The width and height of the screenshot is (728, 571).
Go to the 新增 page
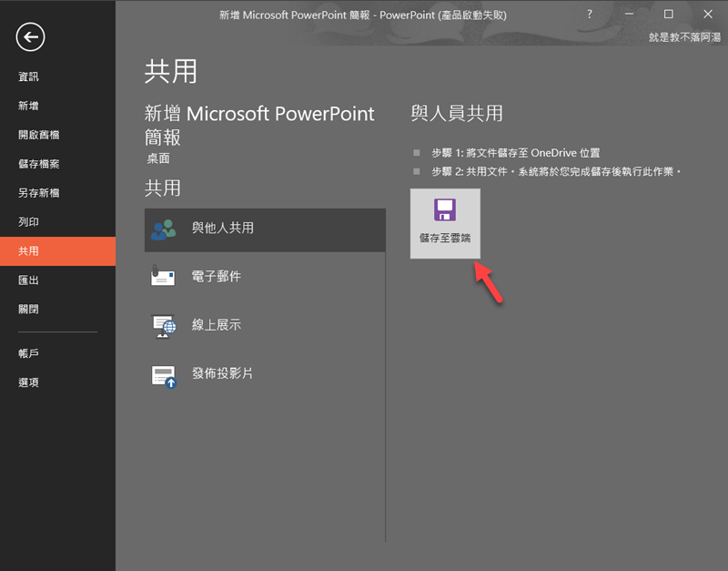pos(29,107)
